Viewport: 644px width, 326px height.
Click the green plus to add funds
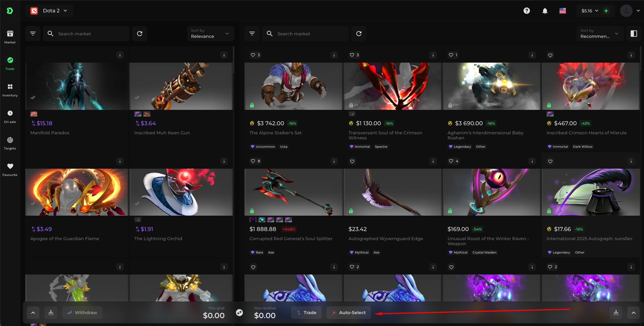[x=606, y=11]
